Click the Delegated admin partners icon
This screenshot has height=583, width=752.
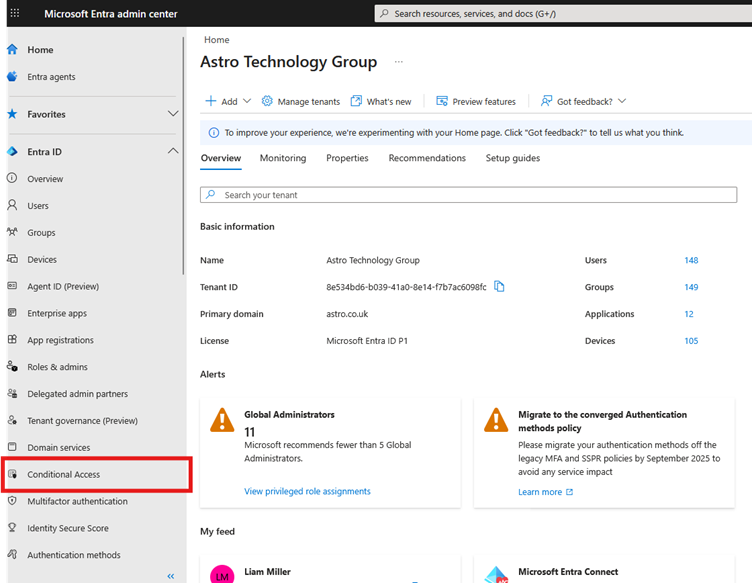pyautogui.click(x=12, y=393)
